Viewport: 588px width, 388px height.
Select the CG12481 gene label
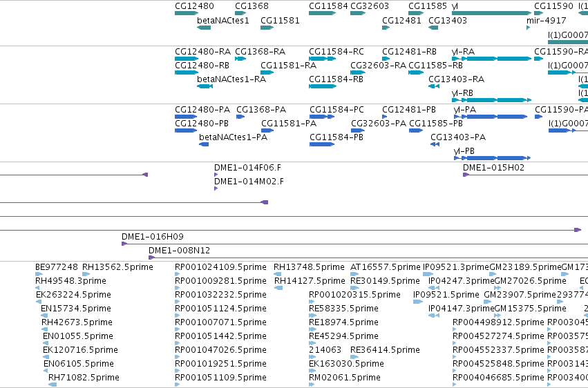pos(401,21)
